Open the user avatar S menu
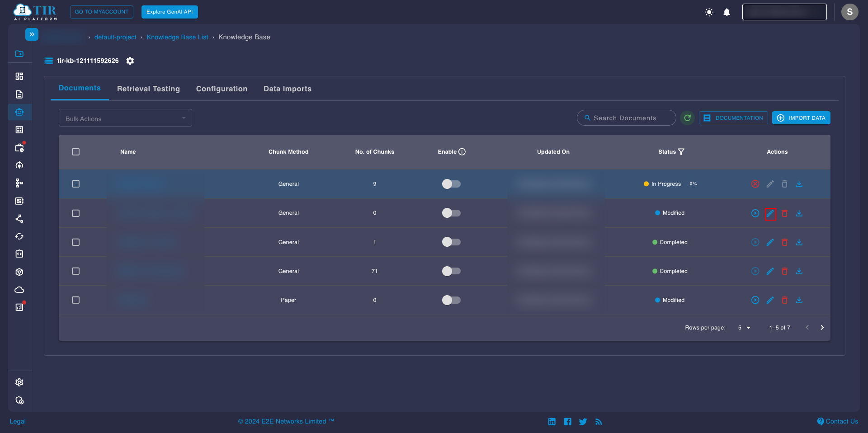Image resolution: width=868 pixels, height=433 pixels. point(849,12)
